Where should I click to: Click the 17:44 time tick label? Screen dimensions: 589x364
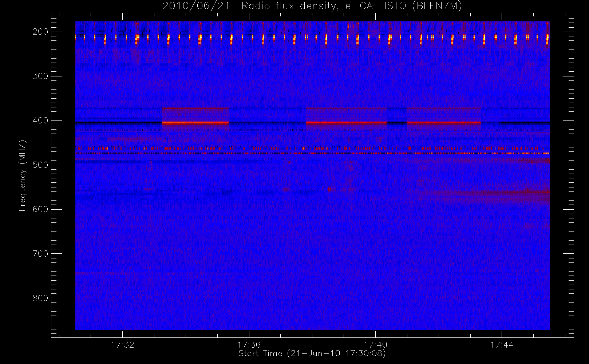pos(502,345)
